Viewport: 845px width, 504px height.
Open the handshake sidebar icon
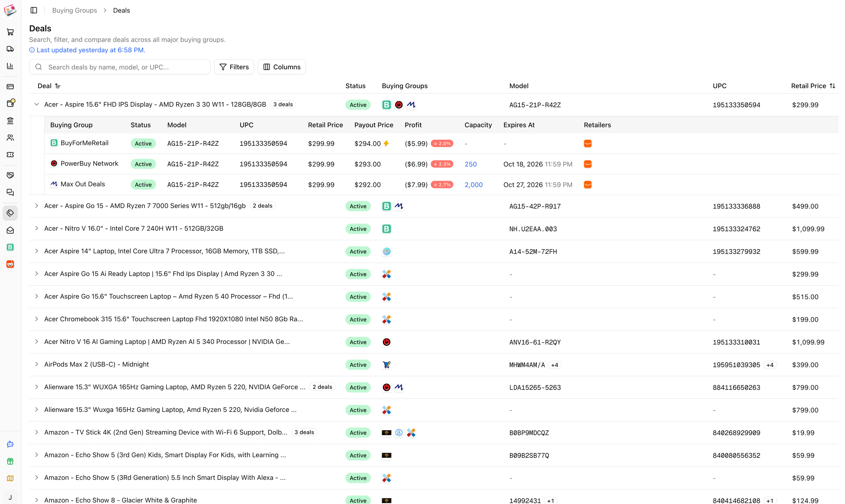[10, 175]
